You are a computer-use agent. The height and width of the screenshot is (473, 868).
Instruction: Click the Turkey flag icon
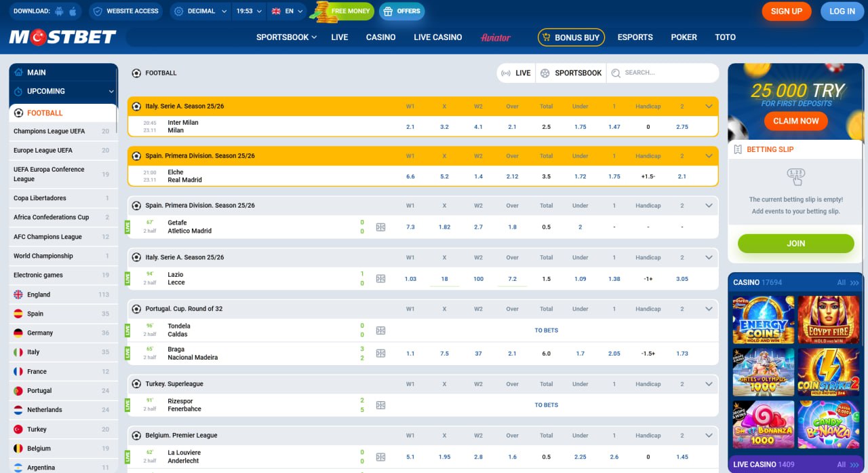point(18,429)
